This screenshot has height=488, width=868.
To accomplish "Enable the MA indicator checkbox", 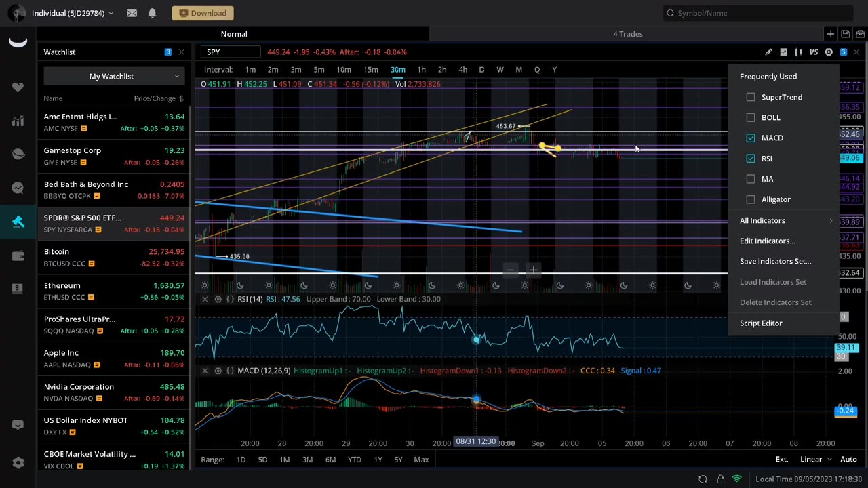I will 751,179.
